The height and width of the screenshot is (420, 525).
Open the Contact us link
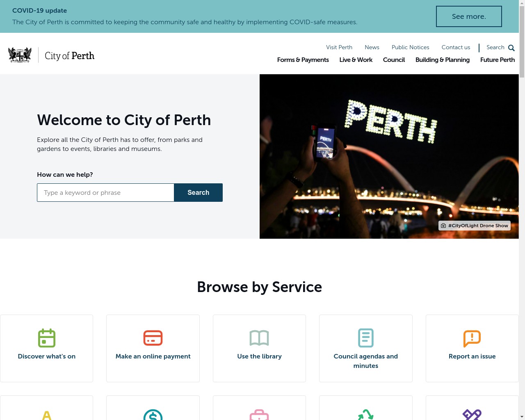tap(456, 47)
